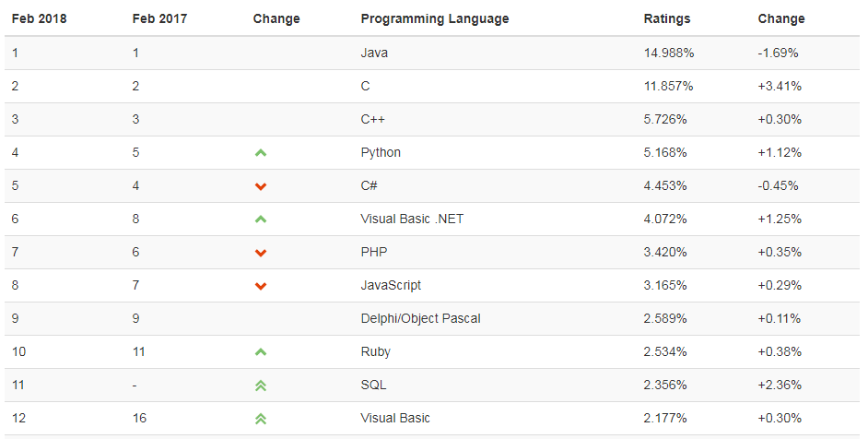This screenshot has height=439, width=868.
Task: Click the 2.177% rating for Visual Basic
Action: coord(665,418)
